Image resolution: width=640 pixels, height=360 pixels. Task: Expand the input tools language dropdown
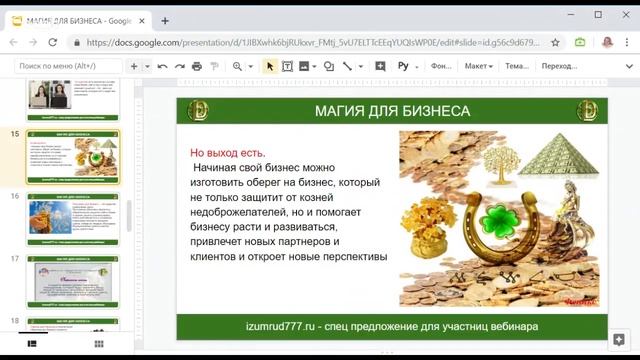tap(417, 67)
